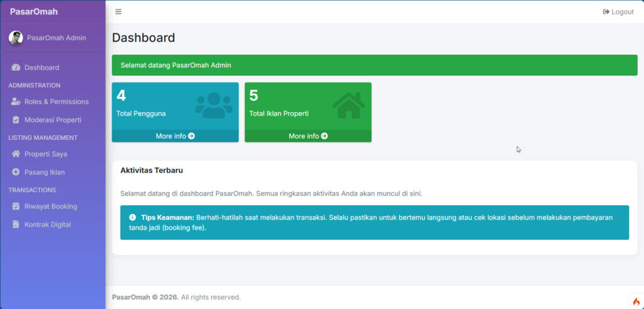
Task: Click the debug toolbar flame icon
Action: coord(636,301)
